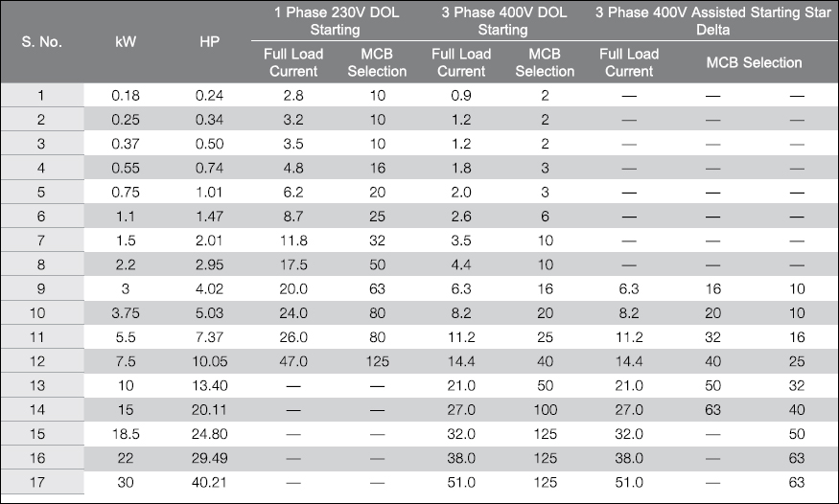The height and width of the screenshot is (504, 839).
Task: Select the 13.40 HP cell
Action: 209,386
